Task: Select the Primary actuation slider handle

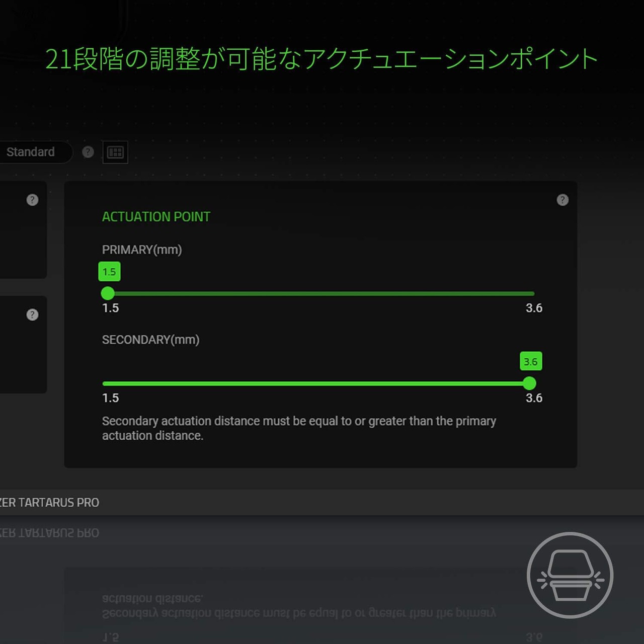Action: [108, 293]
